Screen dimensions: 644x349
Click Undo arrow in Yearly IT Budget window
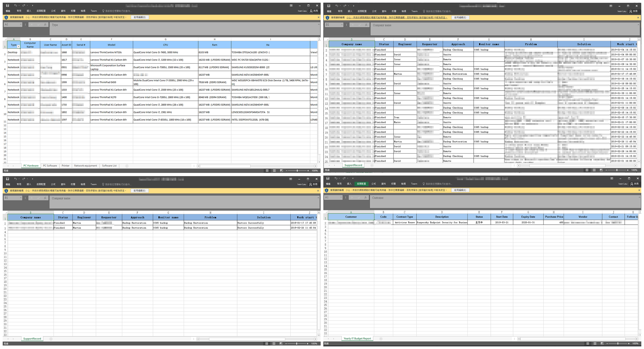click(335, 178)
